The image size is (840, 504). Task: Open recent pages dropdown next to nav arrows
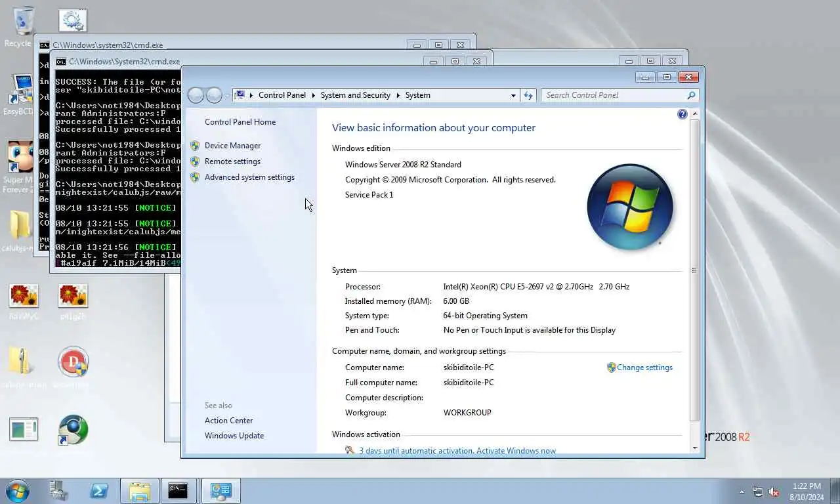(x=227, y=95)
